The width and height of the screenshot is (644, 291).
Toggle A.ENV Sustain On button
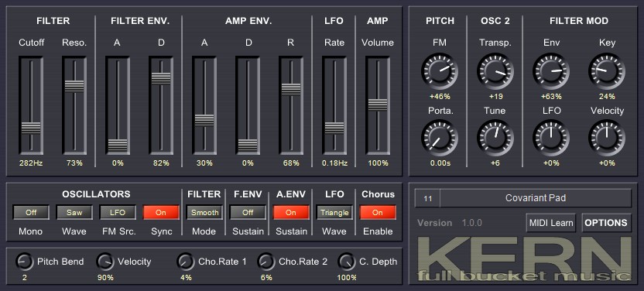pyautogui.click(x=291, y=213)
